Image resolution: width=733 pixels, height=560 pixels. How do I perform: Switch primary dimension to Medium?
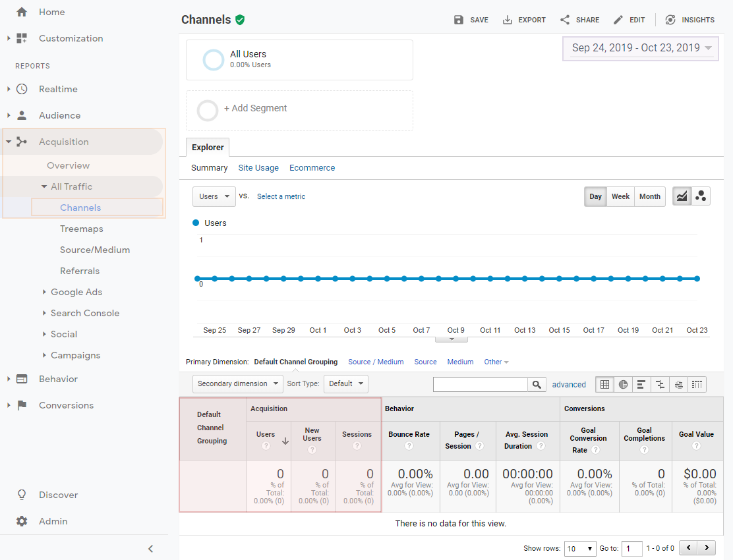(x=460, y=362)
